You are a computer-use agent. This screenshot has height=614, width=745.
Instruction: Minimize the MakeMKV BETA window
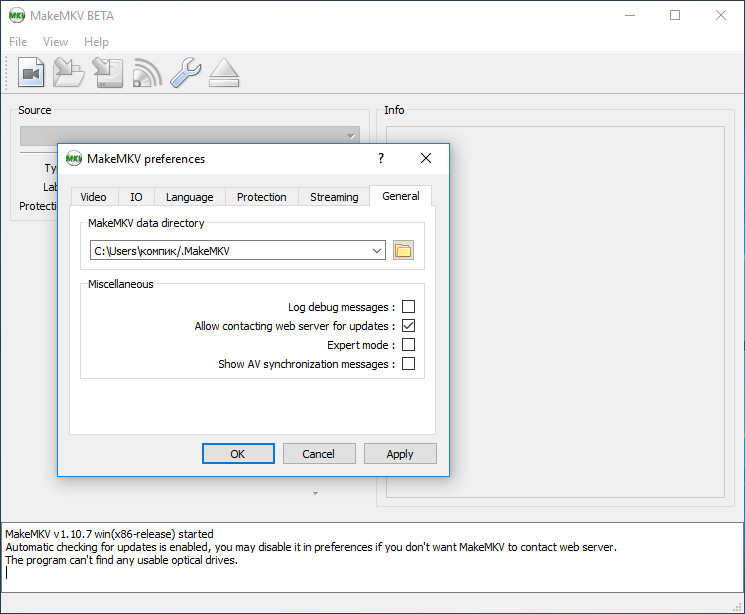630,16
